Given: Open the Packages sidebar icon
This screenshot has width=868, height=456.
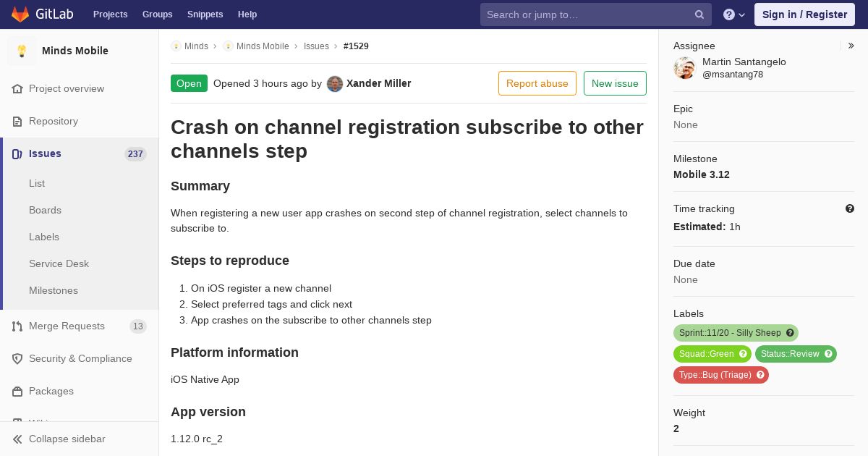Looking at the screenshot, I should [17, 392].
